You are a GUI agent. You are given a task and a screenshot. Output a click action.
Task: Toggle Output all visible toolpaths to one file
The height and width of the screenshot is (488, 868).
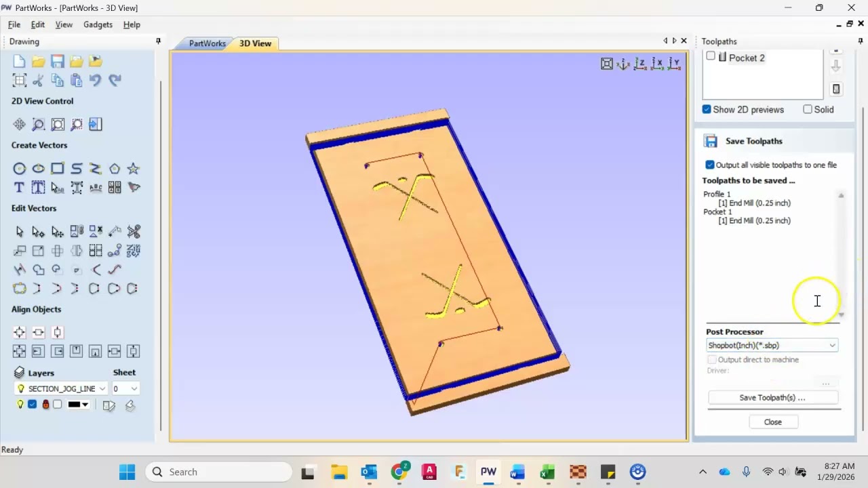pos(710,165)
